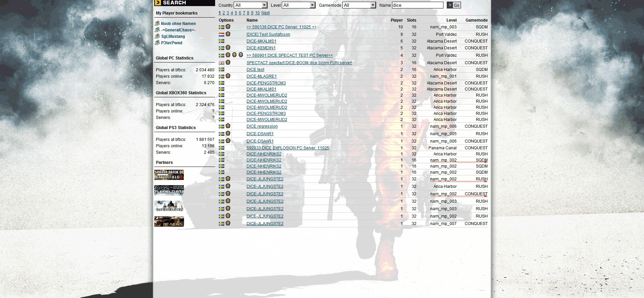Viewport: 644px width, 298px height.
Task: Go to results page 3
Action: (228, 13)
